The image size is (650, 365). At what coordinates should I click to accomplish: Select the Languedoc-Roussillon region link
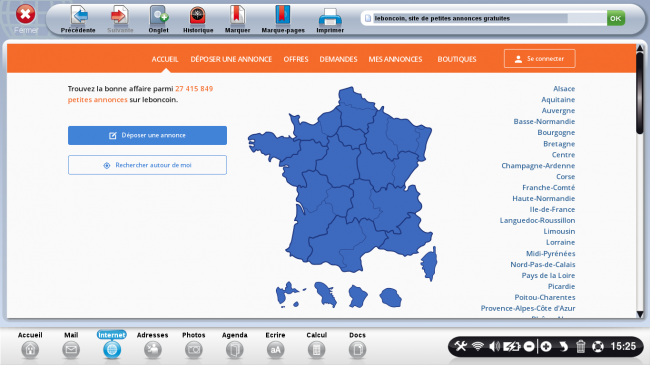click(537, 221)
